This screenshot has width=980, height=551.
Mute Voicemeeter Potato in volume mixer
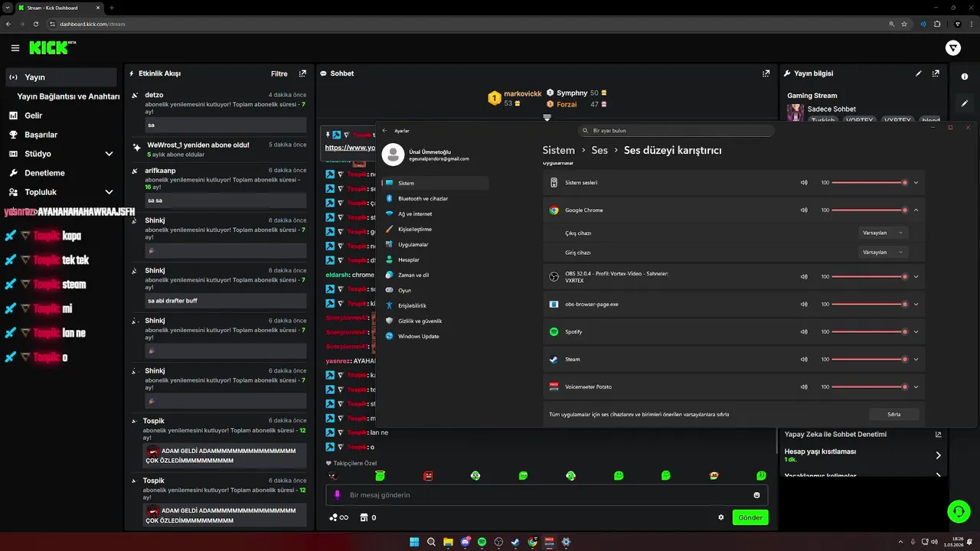804,386
